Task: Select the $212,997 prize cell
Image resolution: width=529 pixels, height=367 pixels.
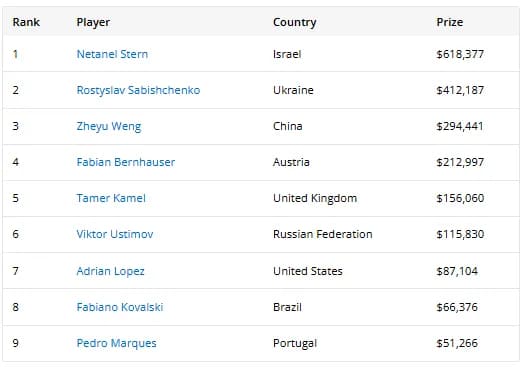Action: pos(460,162)
